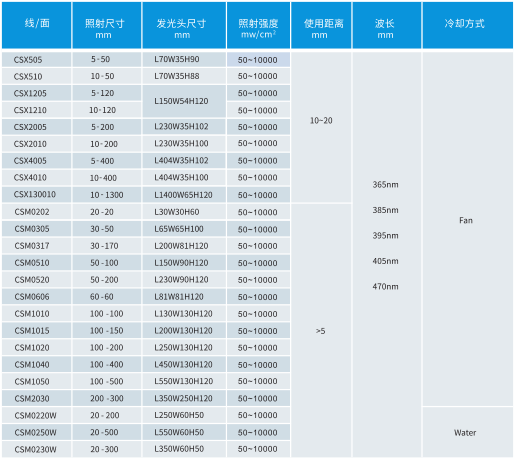Select the 405nm wavelength
This screenshot has width=514, height=460.
click(385, 261)
